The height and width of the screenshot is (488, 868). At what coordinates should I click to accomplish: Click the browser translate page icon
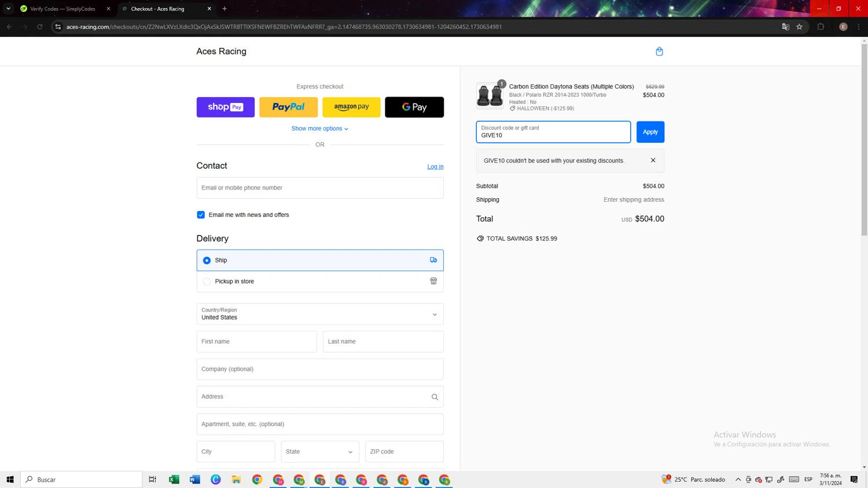(785, 27)
